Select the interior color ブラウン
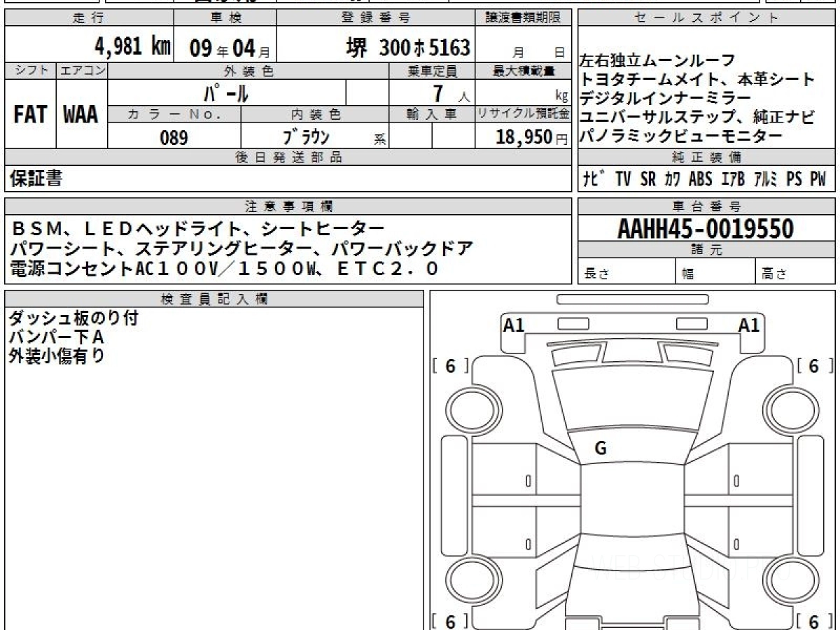840x630 pixels. (x=306, y=136)
